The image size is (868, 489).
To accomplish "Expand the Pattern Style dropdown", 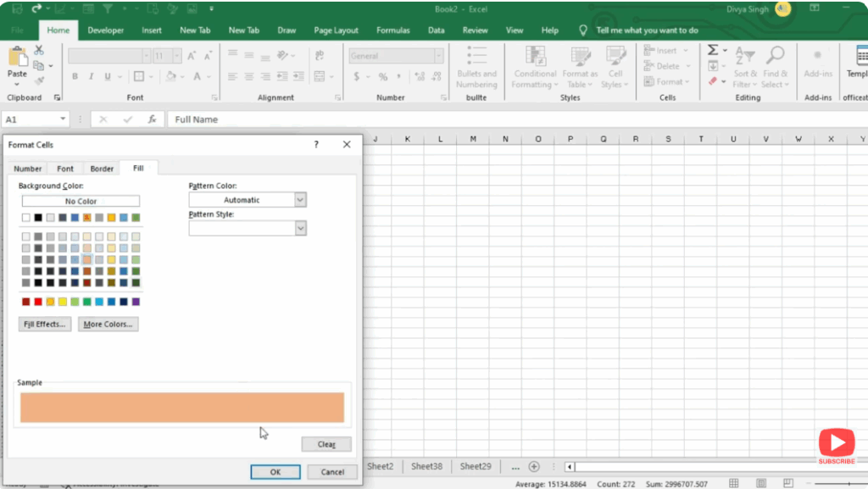I will click(300, 228).
